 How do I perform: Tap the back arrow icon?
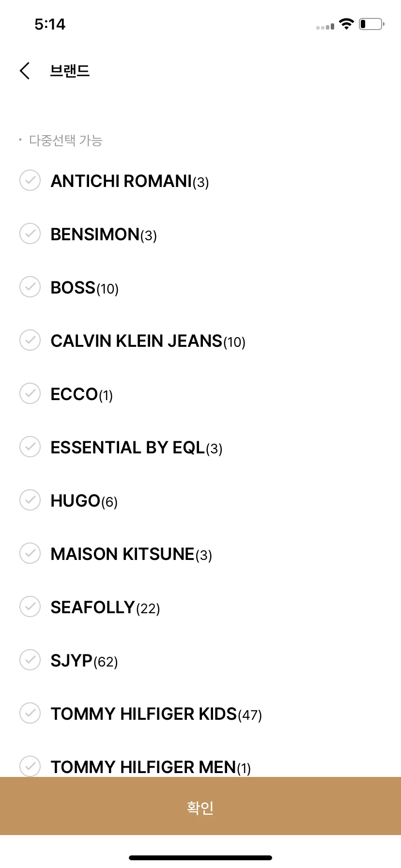(x=25, y=71)
